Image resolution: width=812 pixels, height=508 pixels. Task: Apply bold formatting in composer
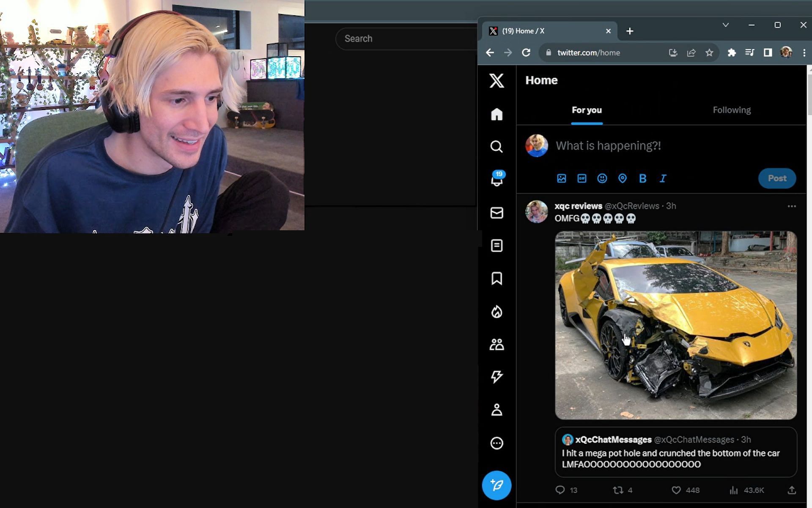[642, 178]
